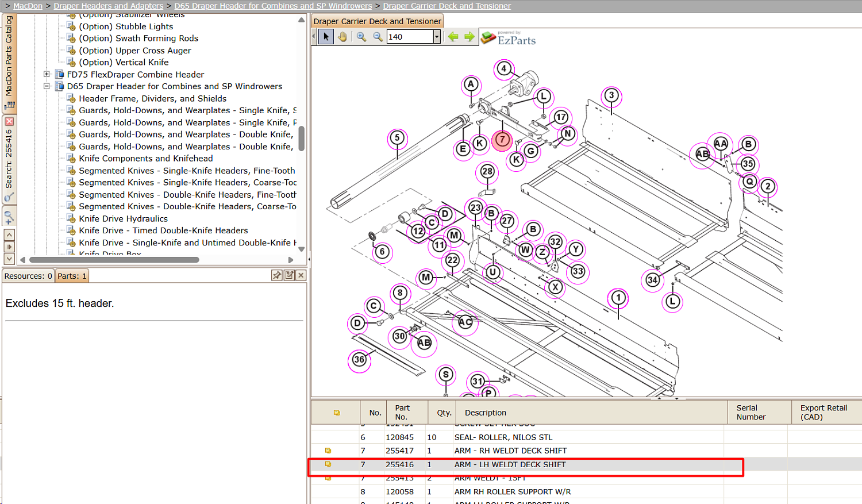Click the sidebar tab list arrow button
This screenshot has width=862, height=504.
tap(9, 247)
